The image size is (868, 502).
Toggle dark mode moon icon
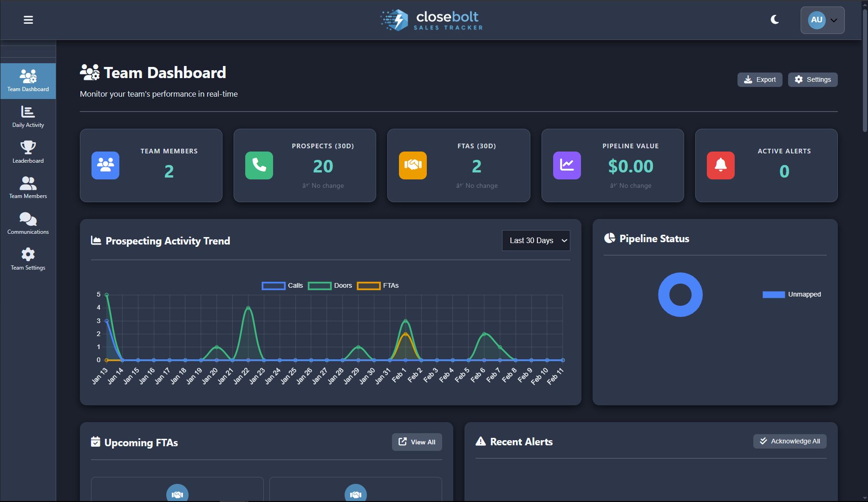[x=775, y=20]
